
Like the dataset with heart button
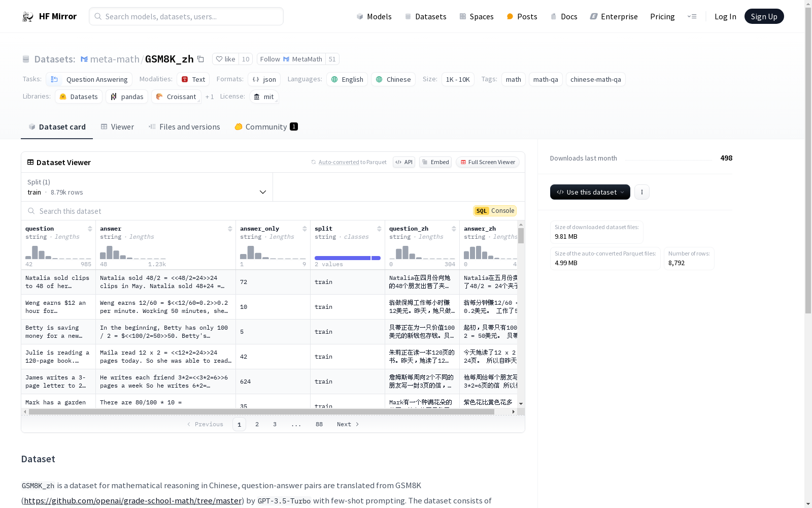click(x=225, y=59)
